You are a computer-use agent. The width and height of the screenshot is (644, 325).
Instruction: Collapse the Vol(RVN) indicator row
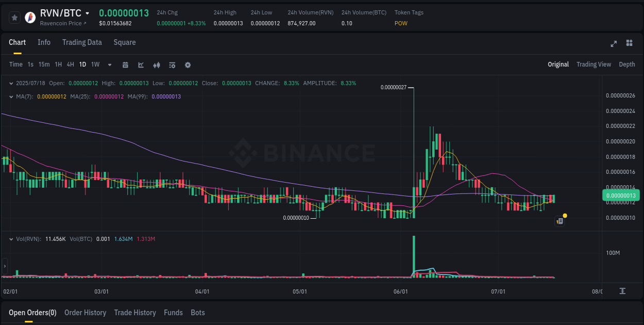(11, 239)
